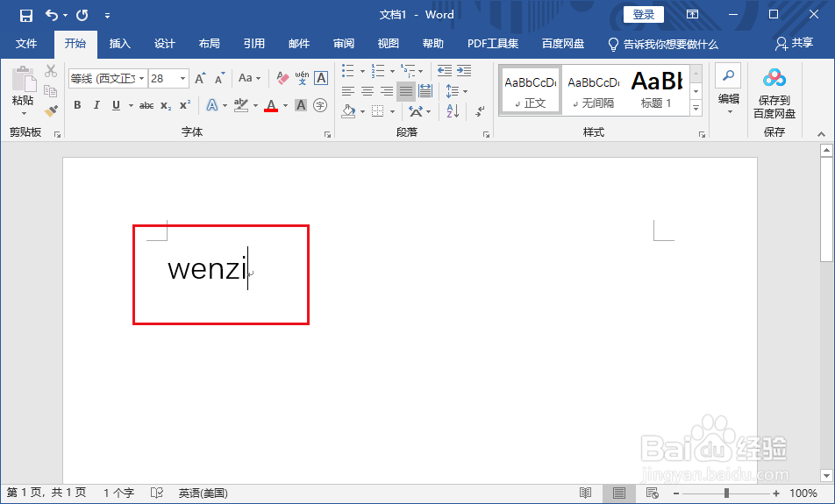835x504 pixels.
Task: Toggle Bold formatting
Action: point(78,105)
